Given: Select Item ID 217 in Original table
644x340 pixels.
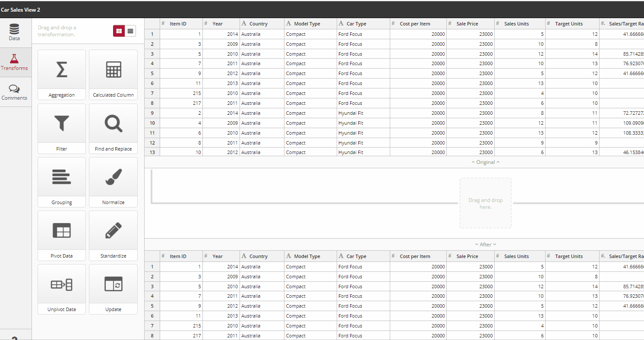Looking at the screenshot, I should click(x=181, y=103).
